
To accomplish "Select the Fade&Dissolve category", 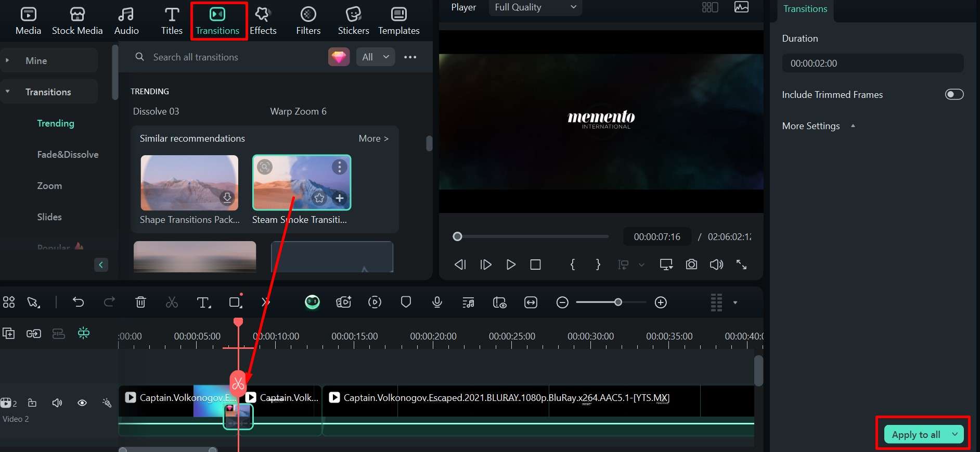I will 68,155.
